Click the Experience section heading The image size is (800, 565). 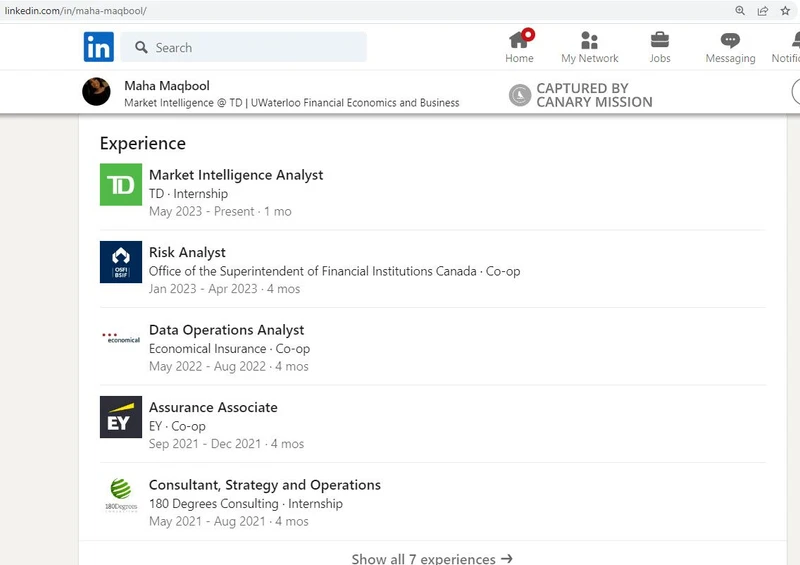(143, 143)
